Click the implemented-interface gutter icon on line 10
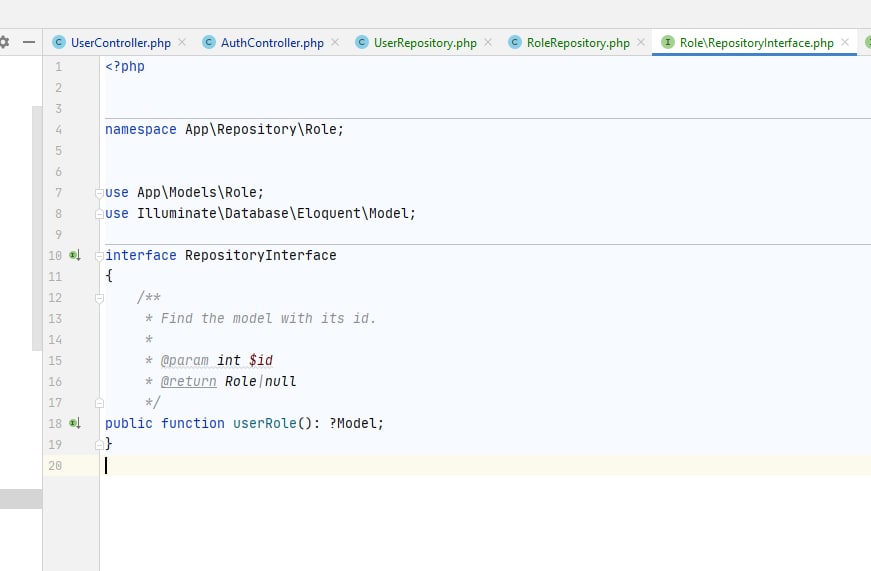Screen dimensions: 871x571 75,256
